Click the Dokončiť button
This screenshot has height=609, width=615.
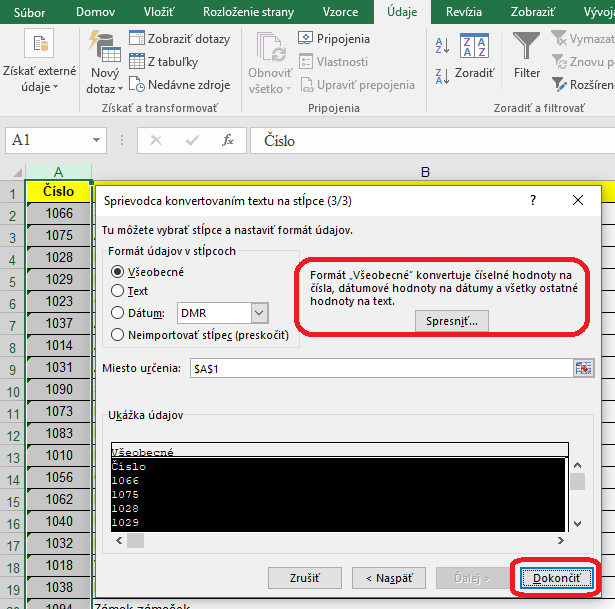click(555, 578)
